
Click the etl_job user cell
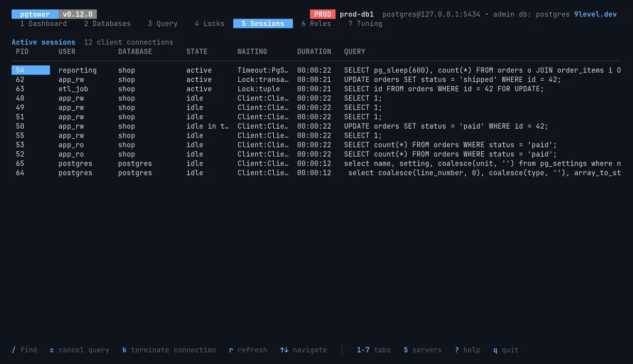73,89
